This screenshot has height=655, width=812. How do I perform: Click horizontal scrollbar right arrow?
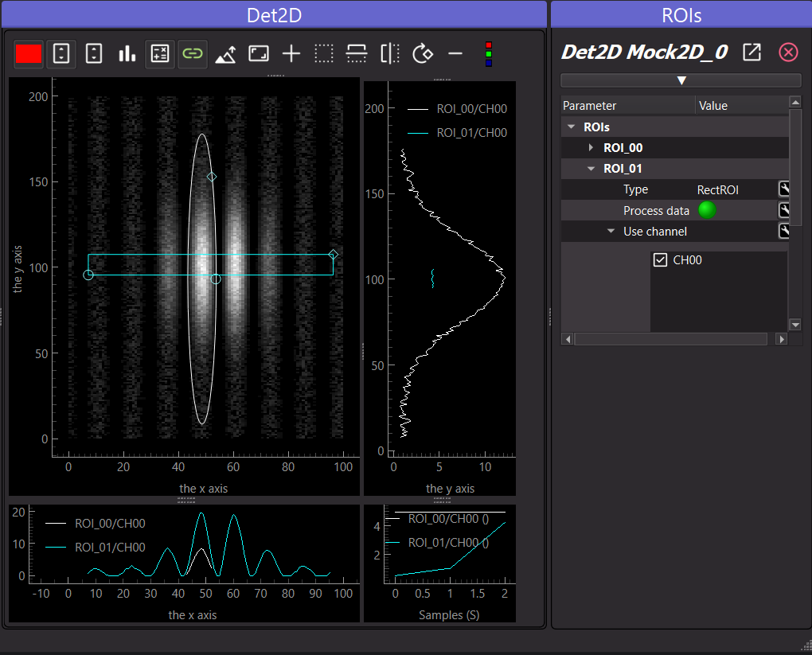point(782,339)
